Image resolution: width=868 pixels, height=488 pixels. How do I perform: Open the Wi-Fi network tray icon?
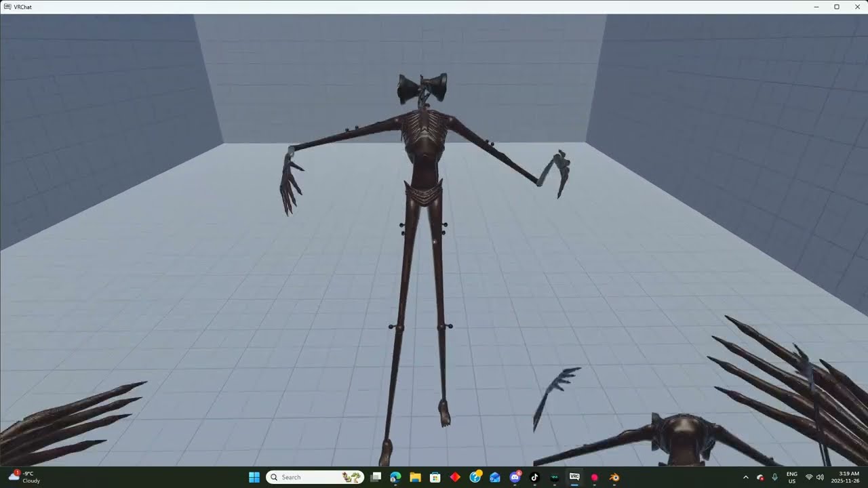click(809, 477)
